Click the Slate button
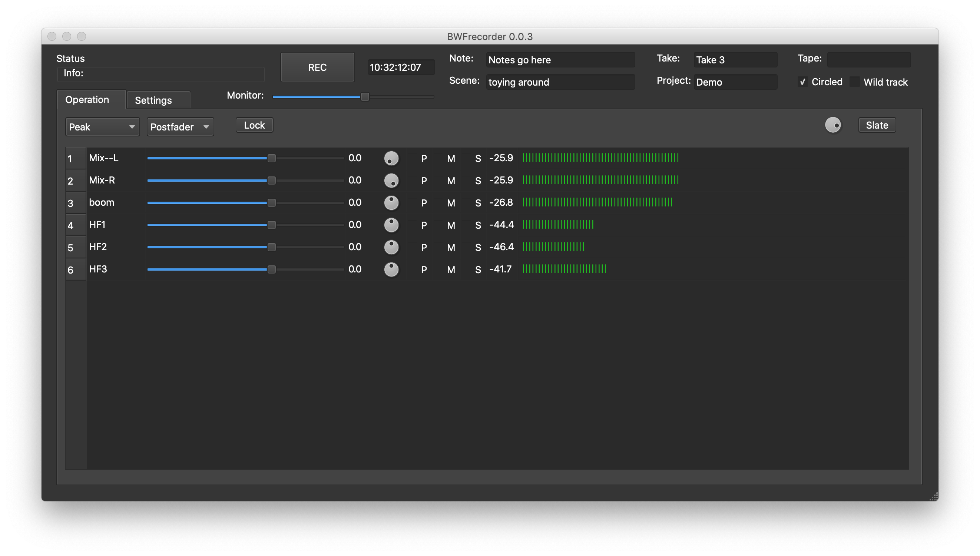The height and width of the screenshot is (556, 980). [877, 125]
